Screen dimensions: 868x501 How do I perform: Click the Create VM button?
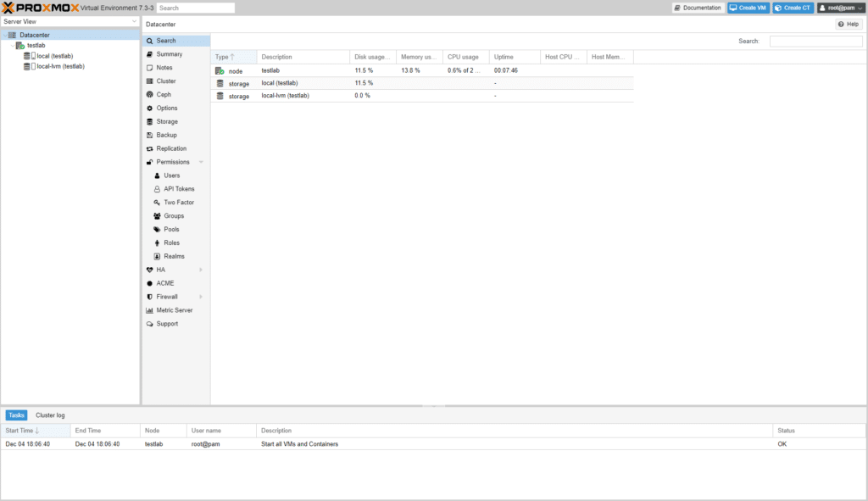748,8
